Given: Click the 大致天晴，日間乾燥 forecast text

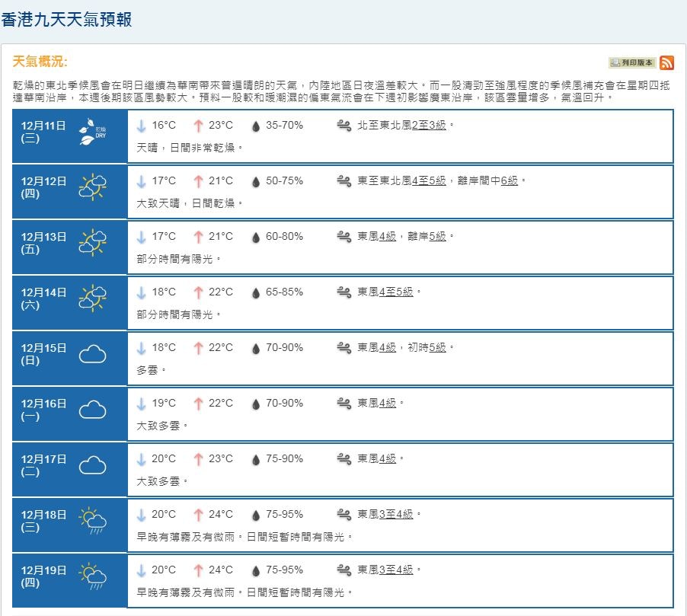Looking at the screenshot, I should [190, 204].
